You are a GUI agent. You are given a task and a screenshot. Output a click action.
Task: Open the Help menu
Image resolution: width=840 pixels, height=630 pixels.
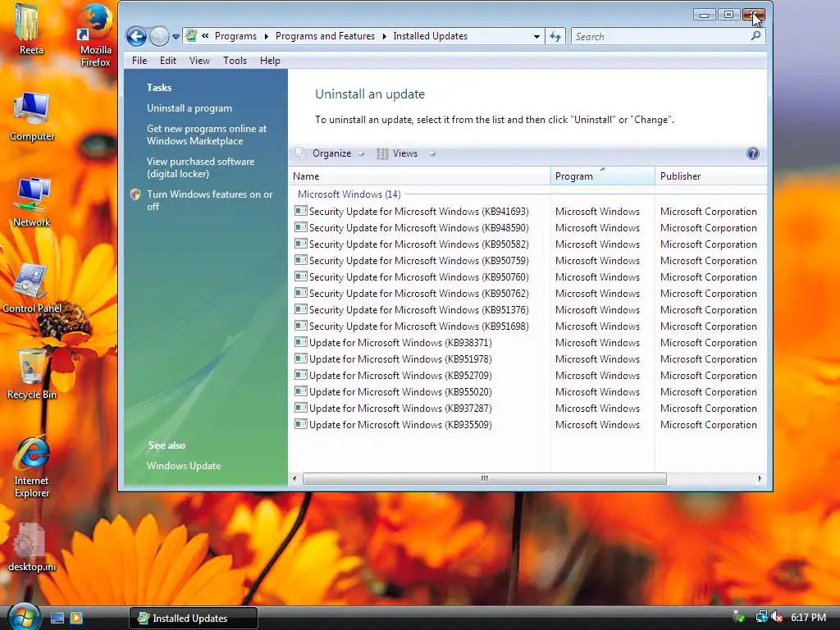click(x=270, y=61)
